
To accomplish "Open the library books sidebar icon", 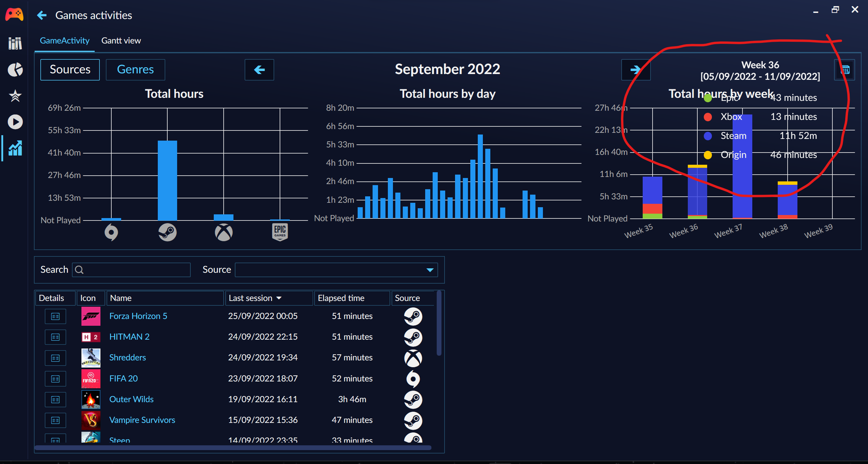I will tap(15, 43).
